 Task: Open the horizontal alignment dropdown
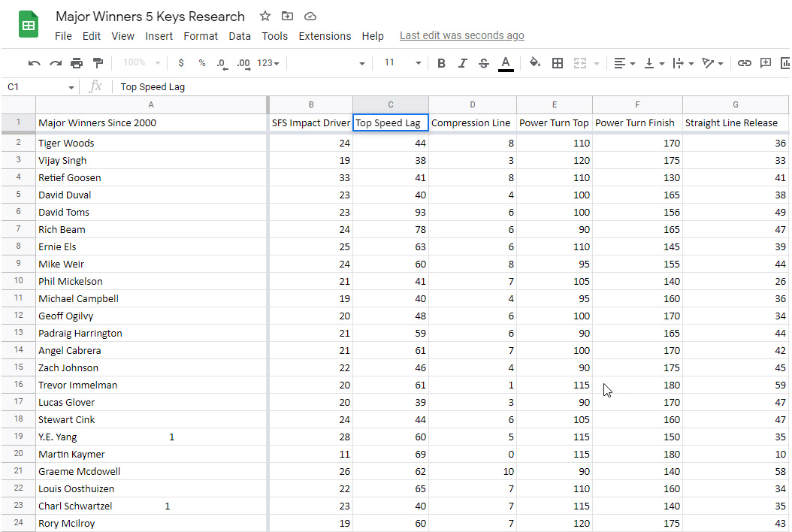tap(622, 63)
